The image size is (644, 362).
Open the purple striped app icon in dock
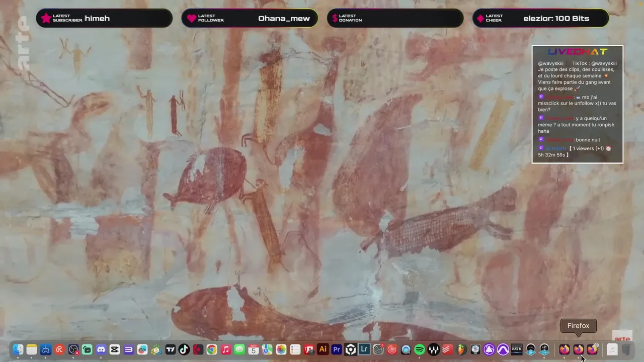(129, 349)
